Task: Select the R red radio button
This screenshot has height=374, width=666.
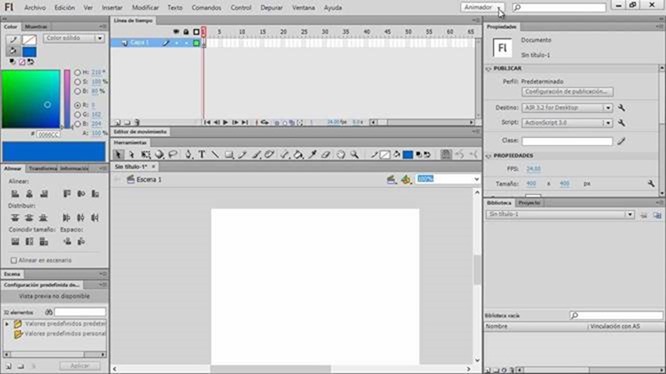Action: click(77, 105)
